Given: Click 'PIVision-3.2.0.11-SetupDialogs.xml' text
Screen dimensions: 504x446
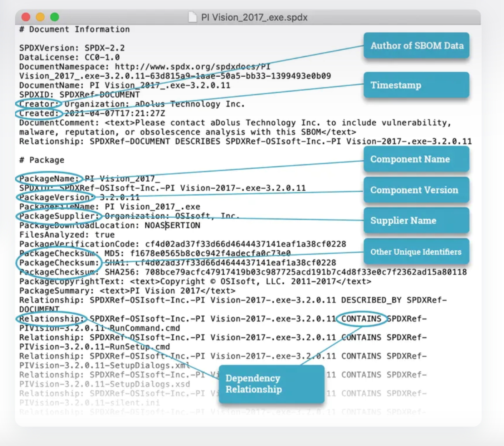Looking at the screenshot, I should 105,365.
